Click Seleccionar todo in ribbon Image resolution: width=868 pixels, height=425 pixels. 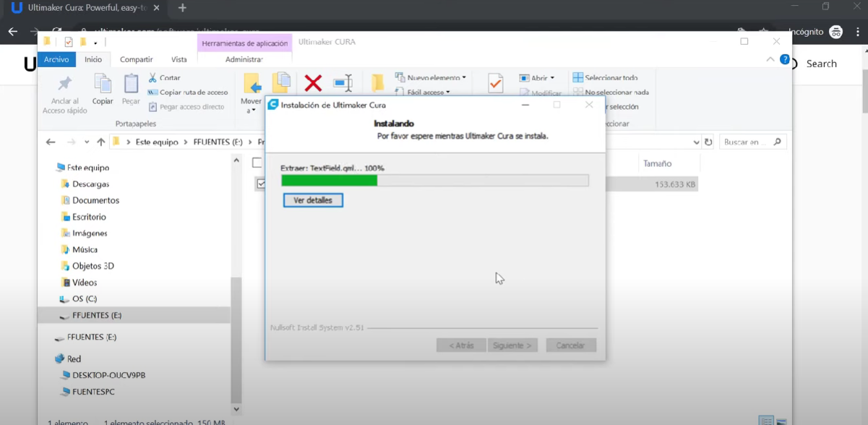[606, 77]
